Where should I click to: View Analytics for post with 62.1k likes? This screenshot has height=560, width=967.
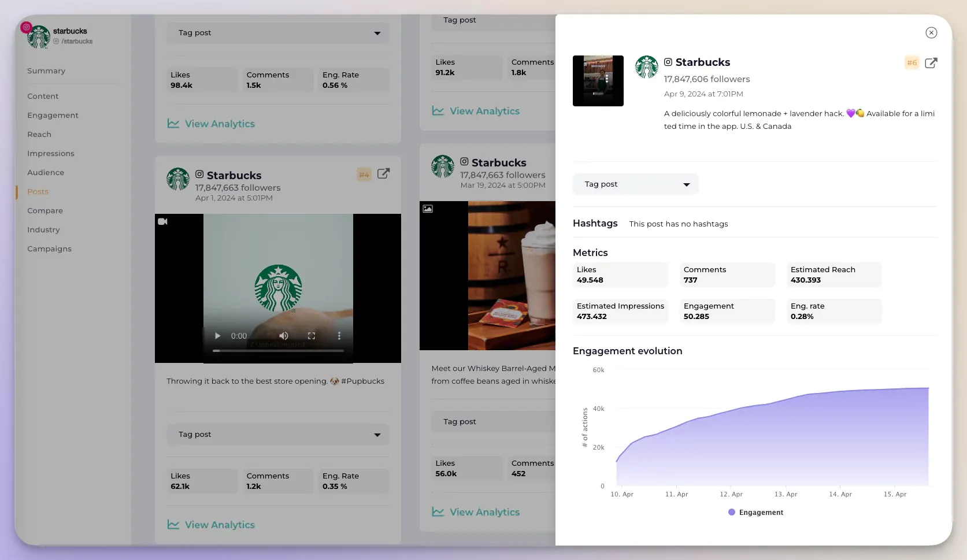point(211,525)
